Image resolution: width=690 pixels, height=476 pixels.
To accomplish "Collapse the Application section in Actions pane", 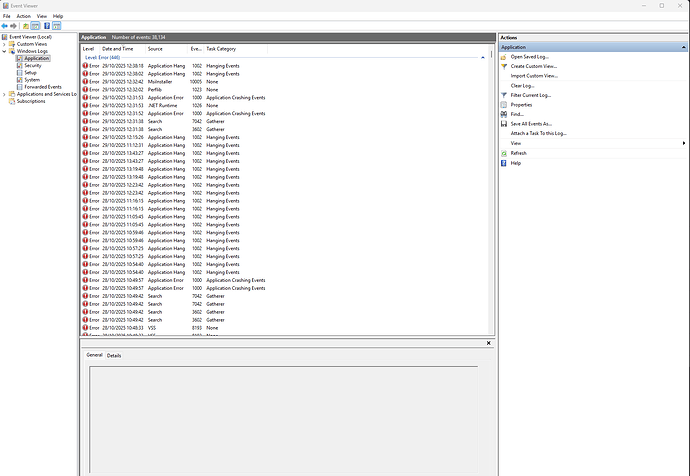I will pyautogui.click(x=684, y=47).
